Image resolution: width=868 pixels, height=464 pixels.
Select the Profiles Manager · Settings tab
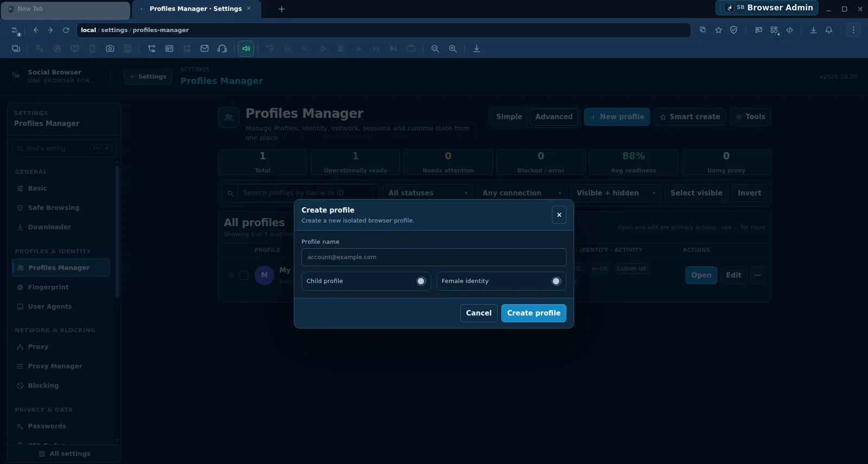pyautogui.click(x=195, y=9)
